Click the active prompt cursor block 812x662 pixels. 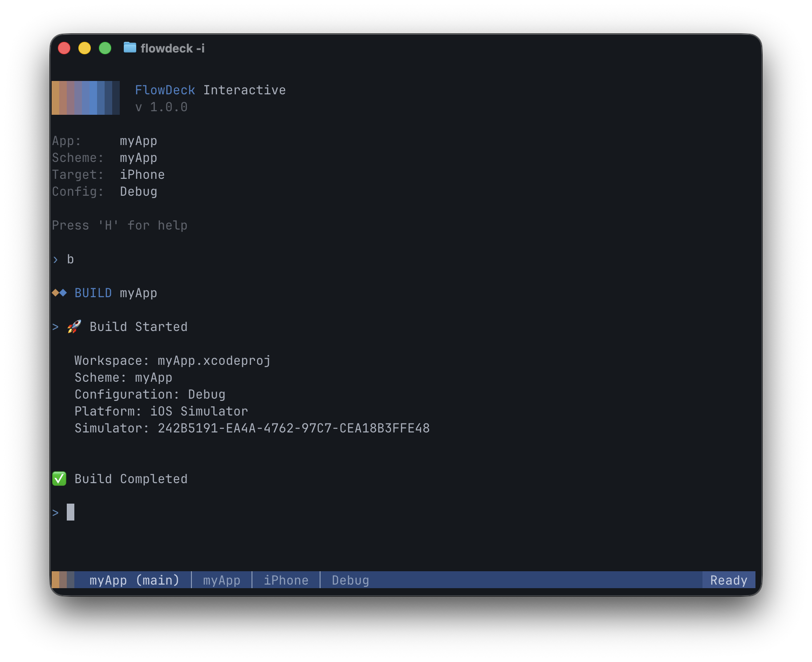click(70, 512)
